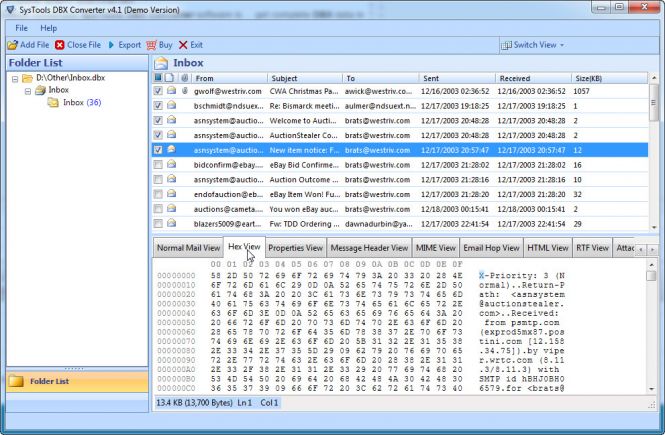Click attachment paperclip icon in gwolf email row
665x435 pixels.
[184, 91]
